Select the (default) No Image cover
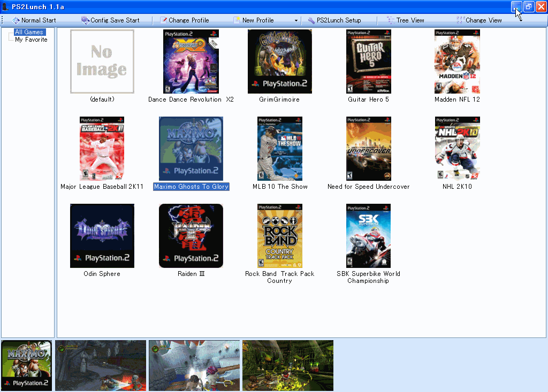 coord(102,62)
